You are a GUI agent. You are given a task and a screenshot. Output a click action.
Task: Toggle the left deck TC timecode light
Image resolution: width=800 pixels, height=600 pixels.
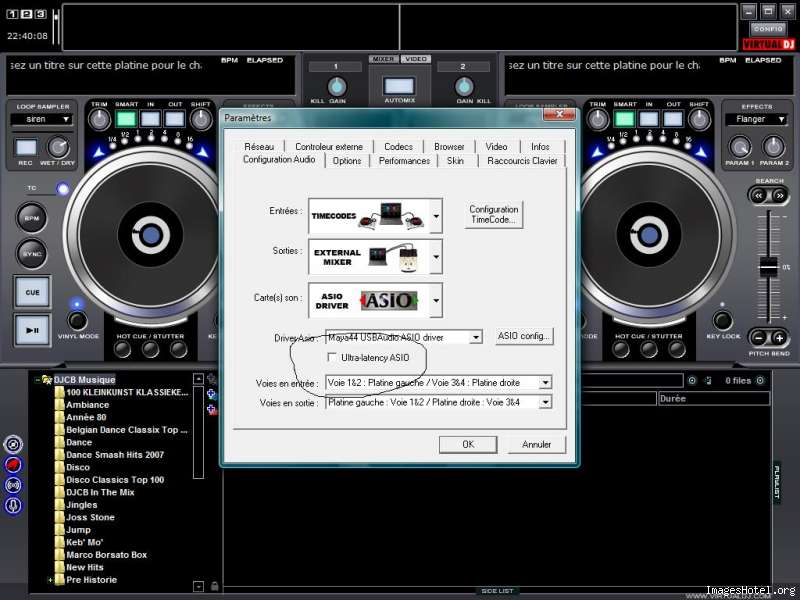point(63,189)
